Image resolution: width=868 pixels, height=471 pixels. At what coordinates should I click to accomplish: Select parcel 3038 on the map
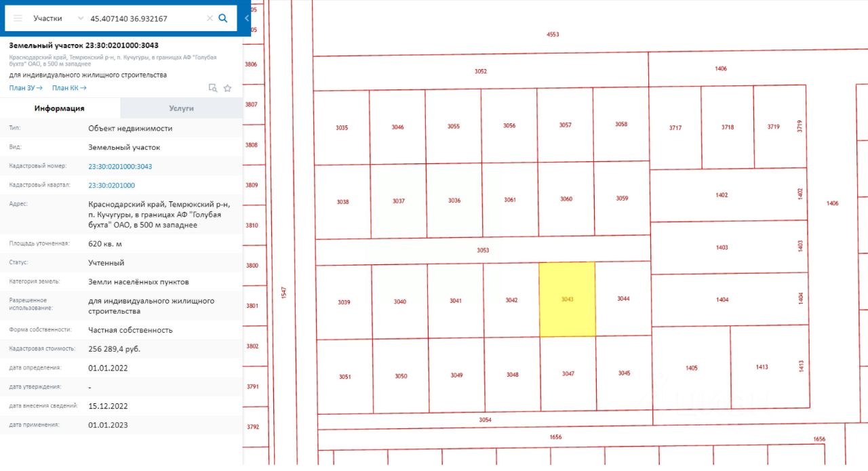click(x=342, y=201)
